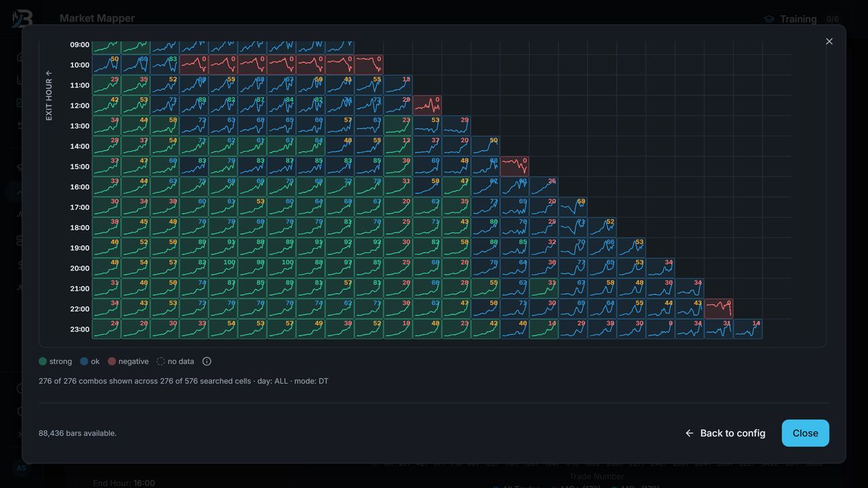Open the Training button behind the dialog

coord(790,19)
